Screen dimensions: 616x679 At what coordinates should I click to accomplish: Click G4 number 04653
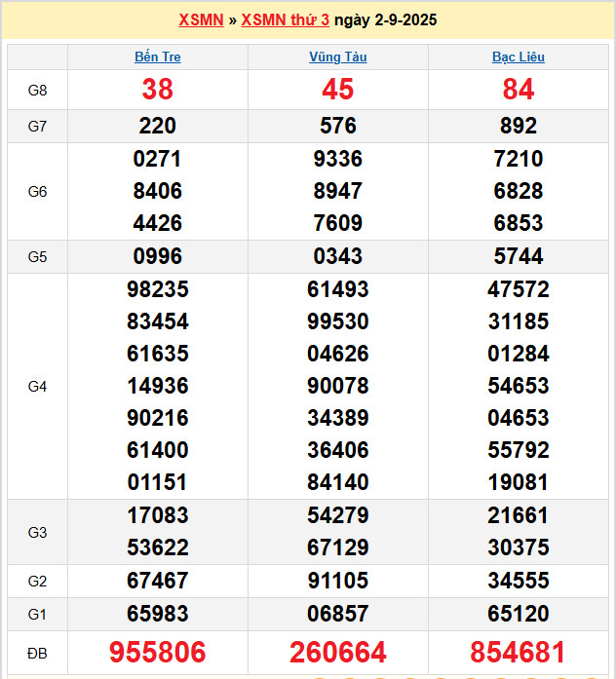pos(519,418)
